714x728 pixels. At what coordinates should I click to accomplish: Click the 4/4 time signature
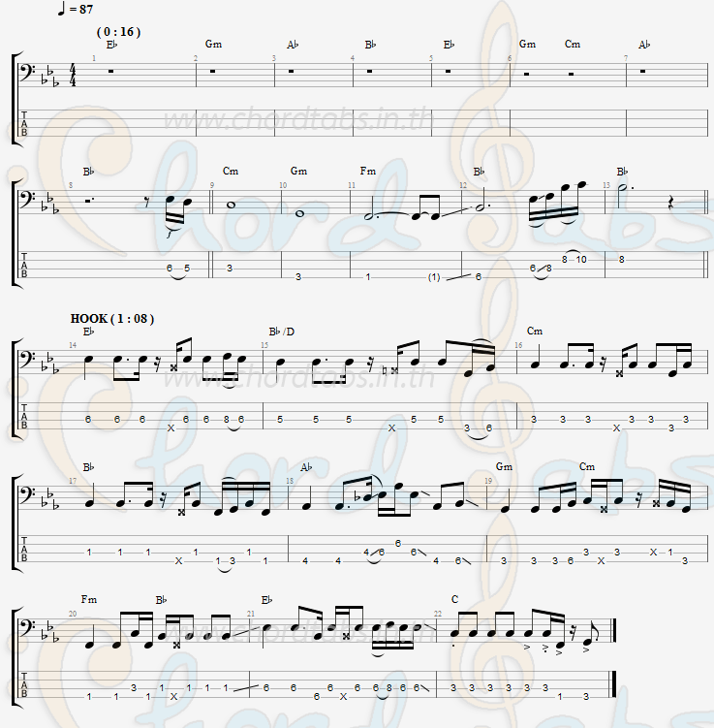click(73, 76)
